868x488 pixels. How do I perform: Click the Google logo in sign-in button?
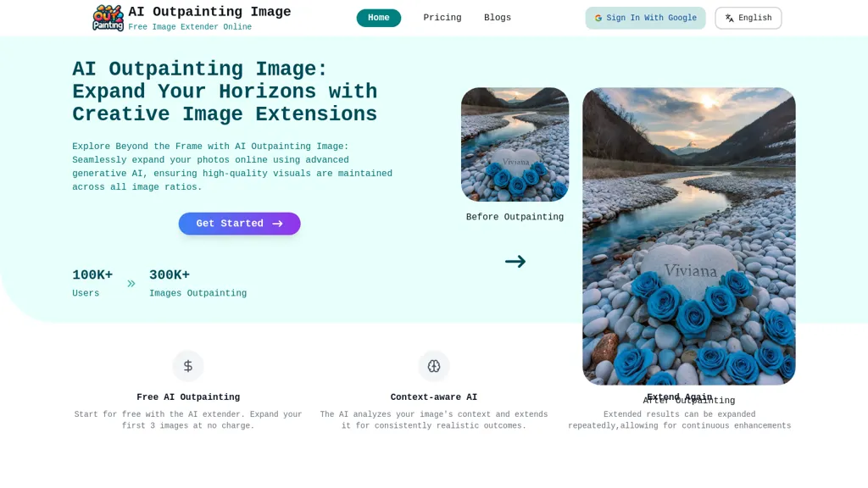tap(598, 19)
